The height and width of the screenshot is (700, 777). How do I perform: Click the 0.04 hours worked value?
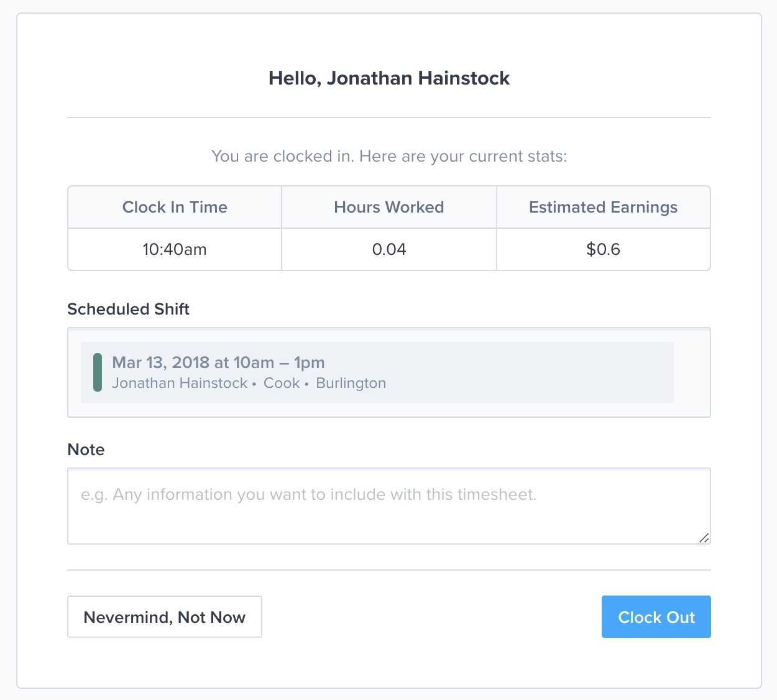click(389, 249)
